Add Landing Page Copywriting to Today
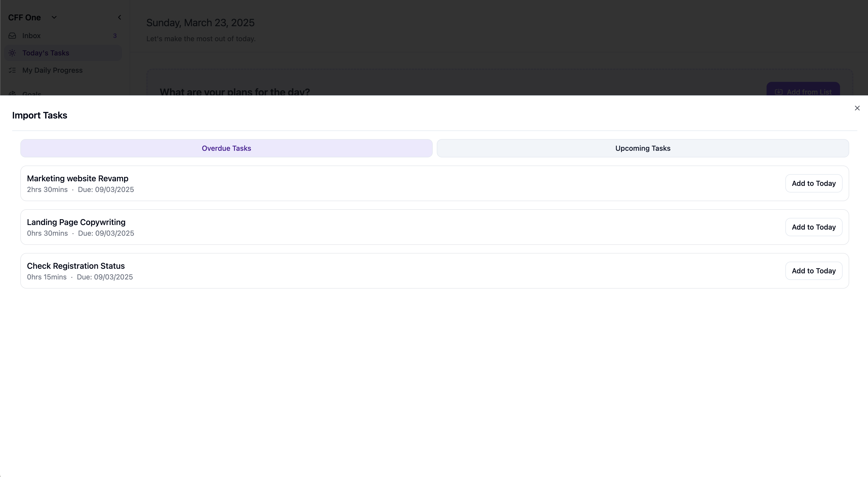The width and height of the screenshot is (868, 477). click(x=813, y=227)
